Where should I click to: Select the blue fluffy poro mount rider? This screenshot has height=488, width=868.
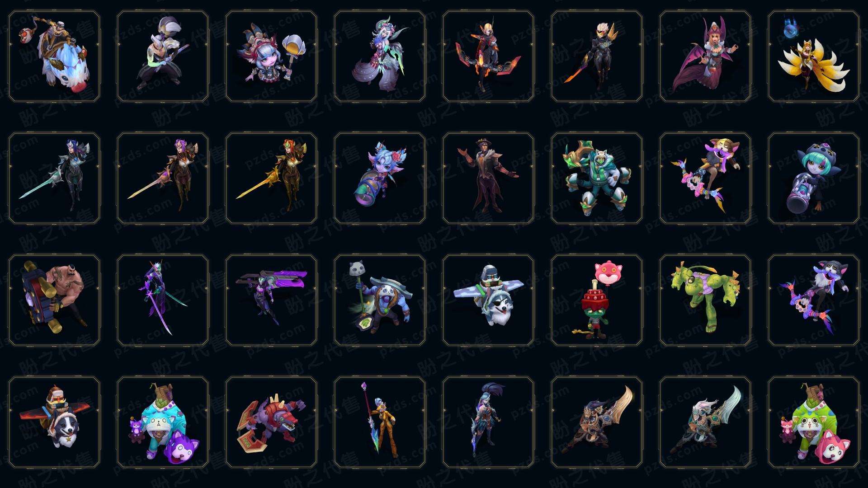pos(54,56)
